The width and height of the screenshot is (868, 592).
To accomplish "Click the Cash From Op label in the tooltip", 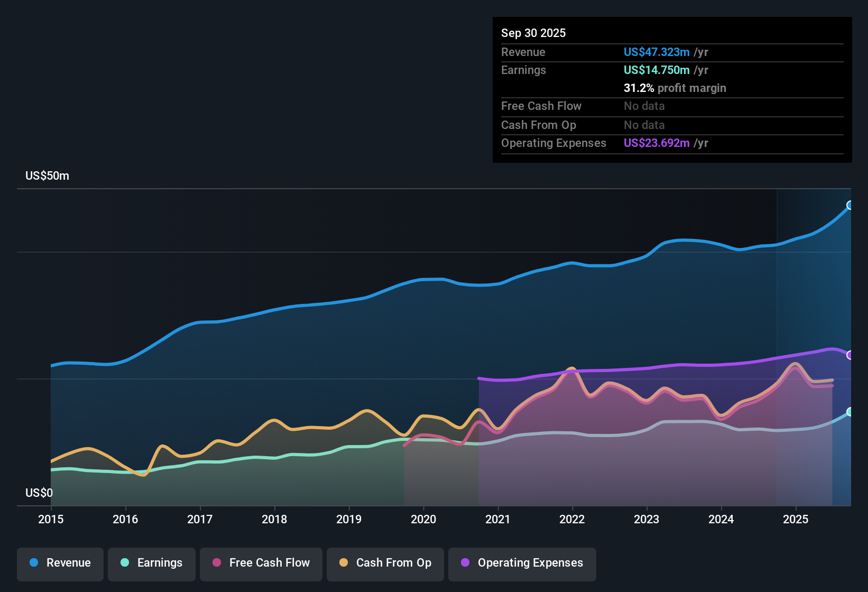I will tap(539, 125).
